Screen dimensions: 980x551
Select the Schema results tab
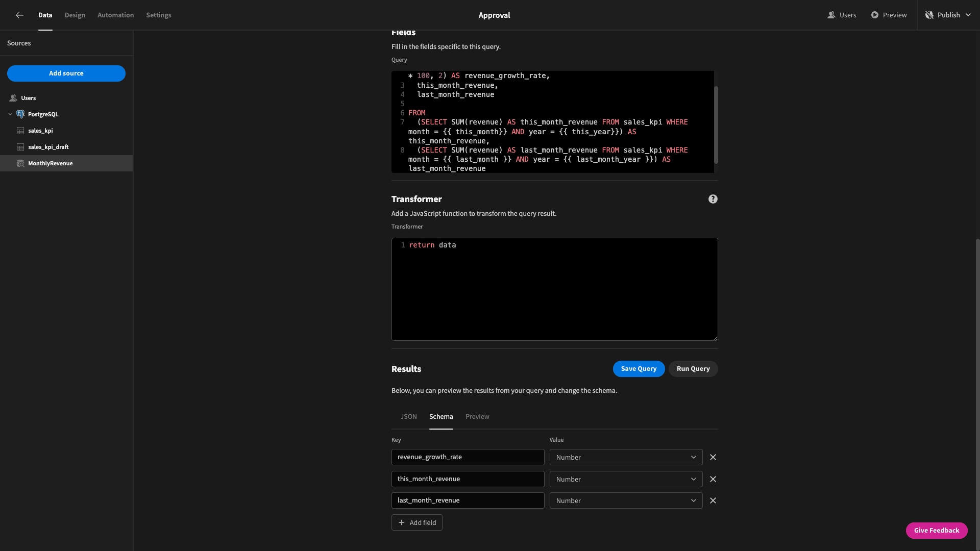pos(441,417)
